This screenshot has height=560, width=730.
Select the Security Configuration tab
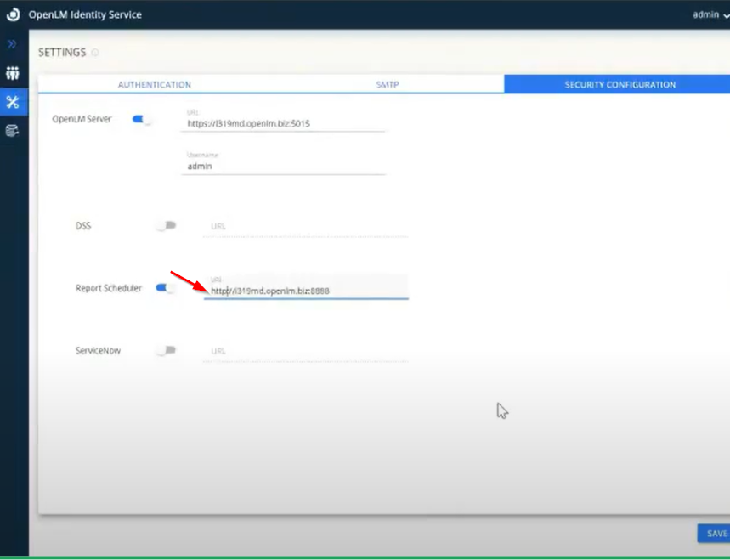(620, 85)
